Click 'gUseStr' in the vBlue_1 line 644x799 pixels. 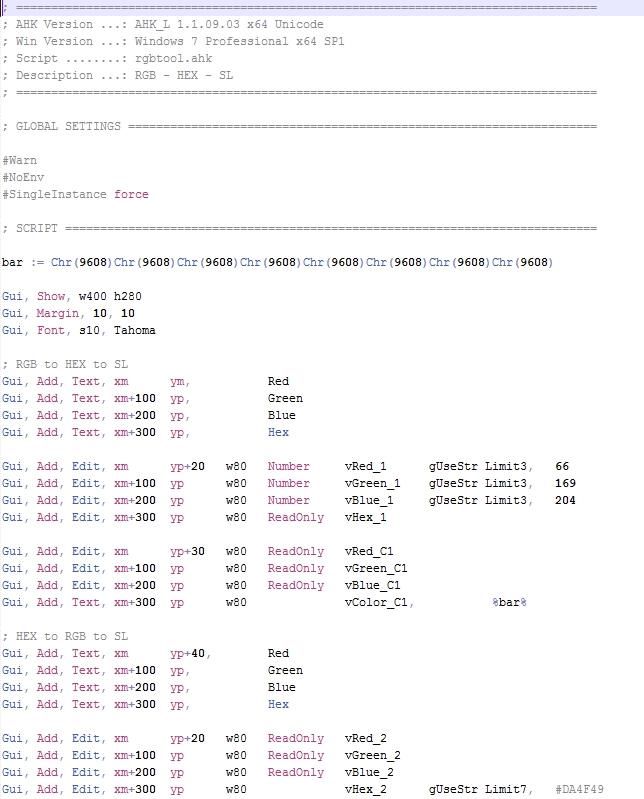(453, 500)
